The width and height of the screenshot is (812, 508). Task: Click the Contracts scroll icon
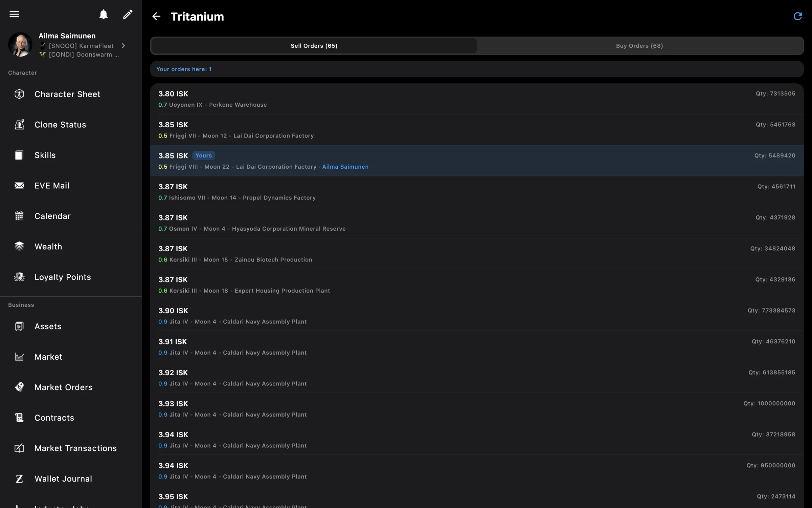[19, 418]
